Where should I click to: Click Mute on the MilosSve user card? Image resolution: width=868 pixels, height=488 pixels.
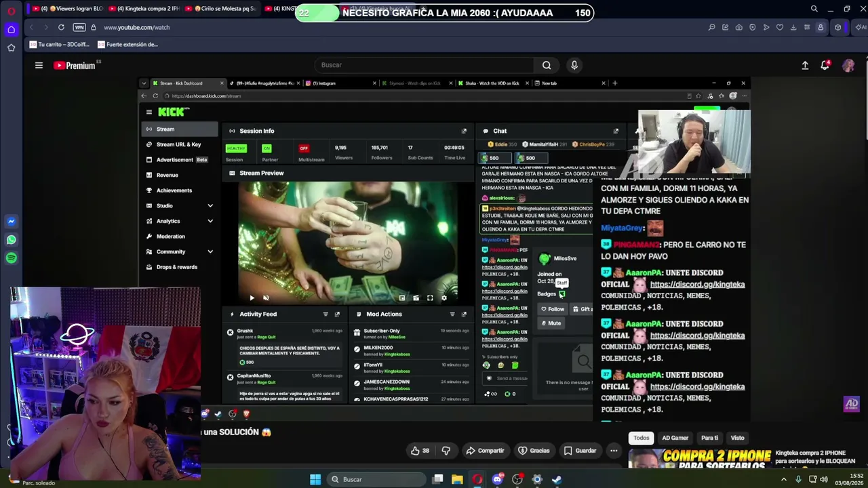click(x=551, y=323)
